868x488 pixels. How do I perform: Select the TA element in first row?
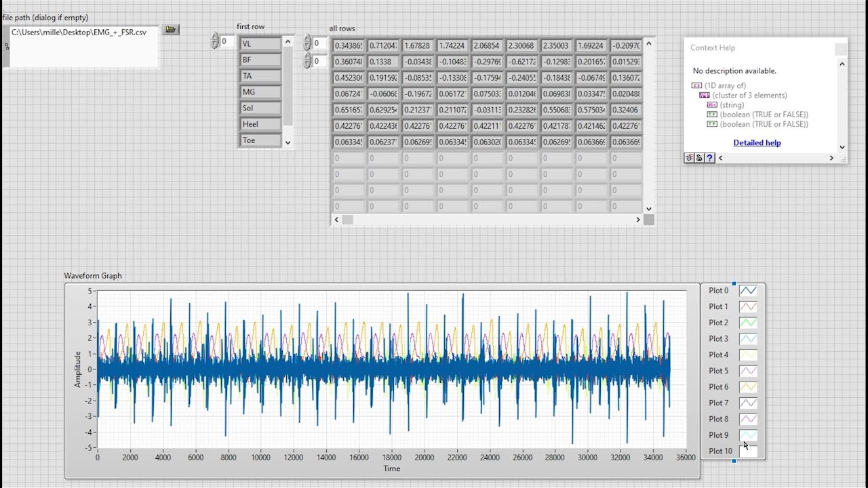click(x=260, y=76)
